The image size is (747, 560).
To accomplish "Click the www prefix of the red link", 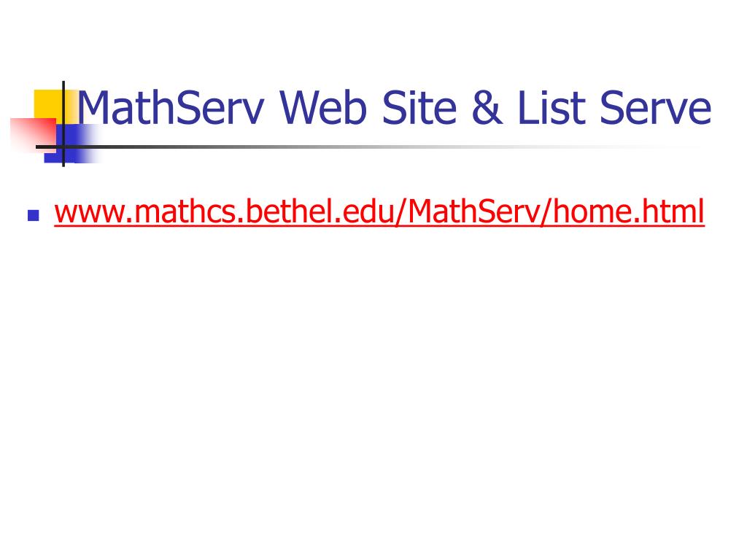I will (90, 214).
